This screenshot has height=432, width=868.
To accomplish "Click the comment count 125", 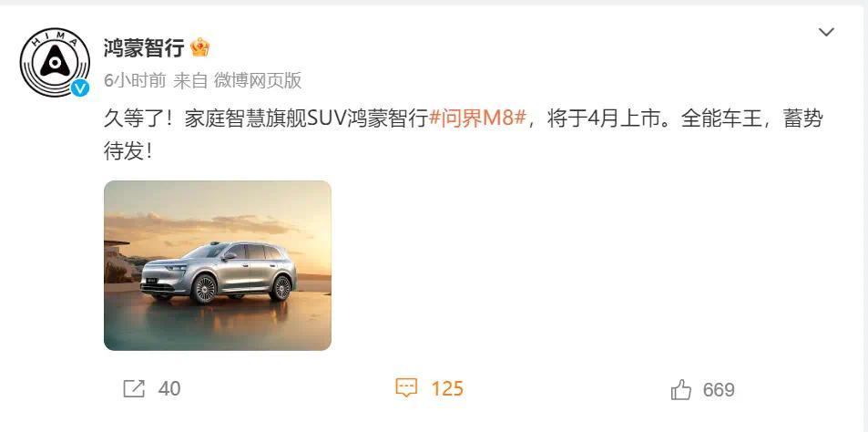I will (x=447, y=389).
